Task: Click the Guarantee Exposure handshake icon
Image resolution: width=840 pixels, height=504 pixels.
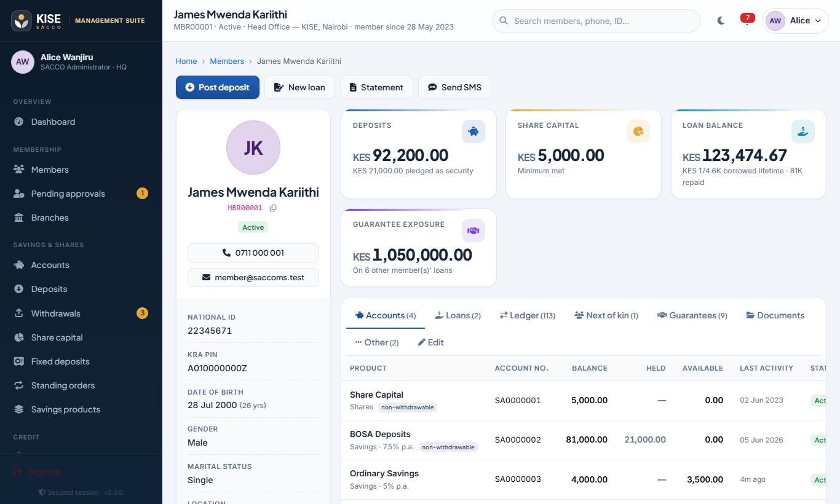Action: point(473,230)
